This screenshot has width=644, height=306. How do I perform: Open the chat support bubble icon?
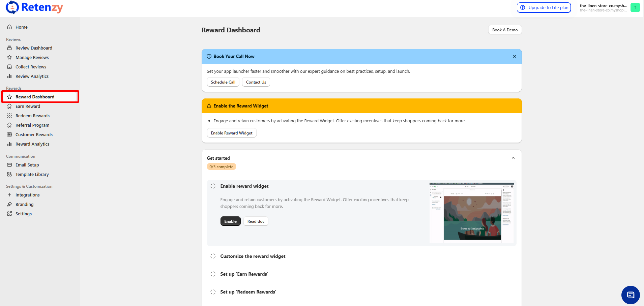coord(630,295)
